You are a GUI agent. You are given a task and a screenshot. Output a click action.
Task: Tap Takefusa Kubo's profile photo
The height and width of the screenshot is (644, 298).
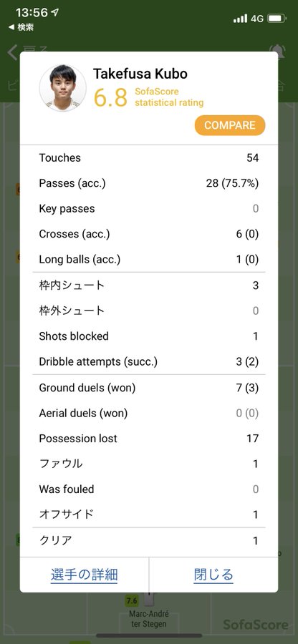coord(63,88)
